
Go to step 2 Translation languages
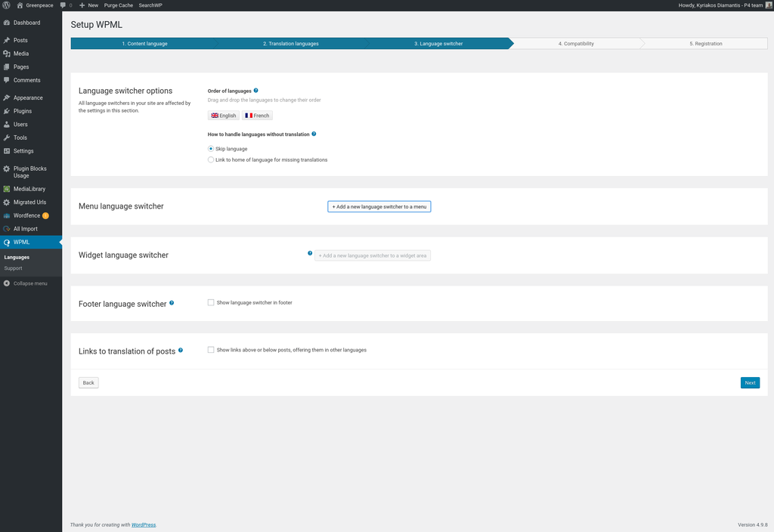click(291, 43)
